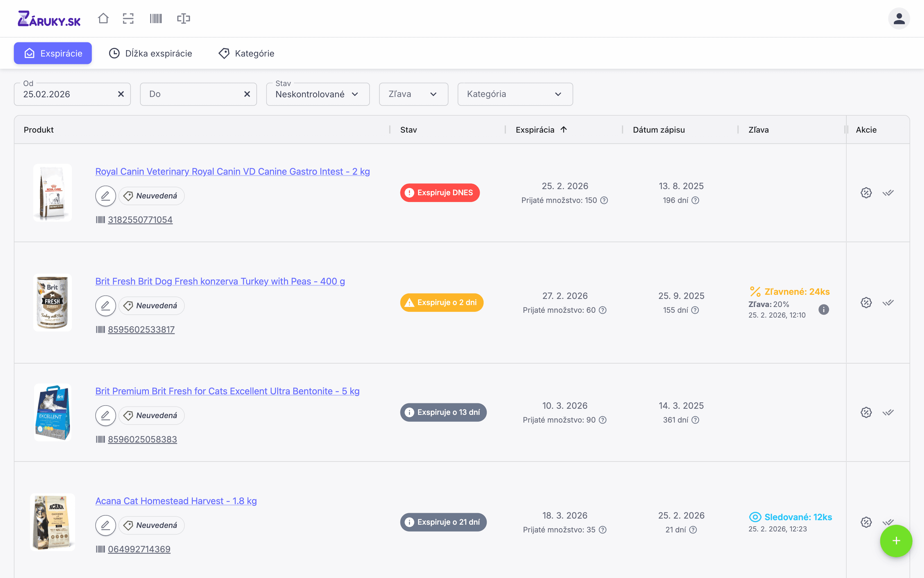
Task: Click help icon next to Prijaté množstvo: 35
Action: pos(603,530)
